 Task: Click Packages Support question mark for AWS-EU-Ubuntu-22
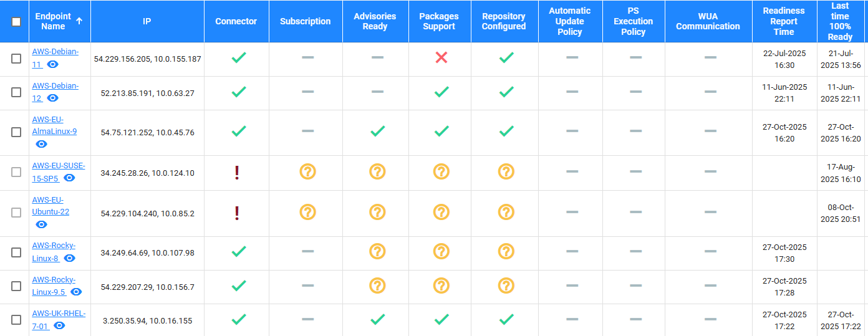(441, 212)
